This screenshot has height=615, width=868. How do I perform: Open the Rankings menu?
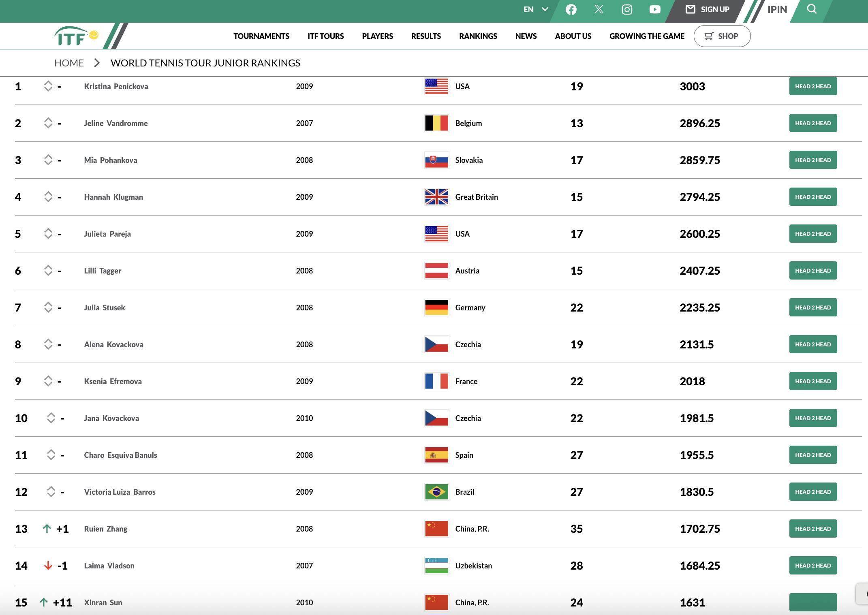coord(478,36)
